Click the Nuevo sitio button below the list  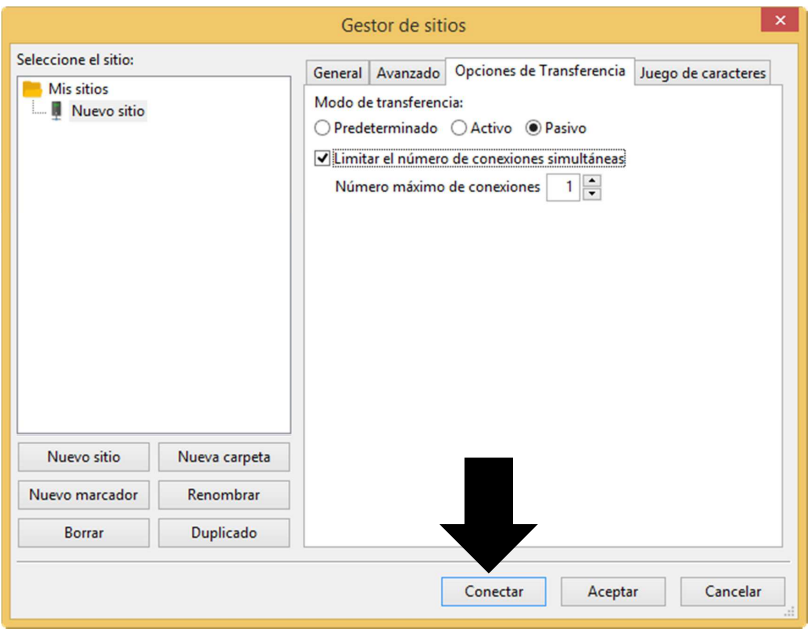click(84, 457)
